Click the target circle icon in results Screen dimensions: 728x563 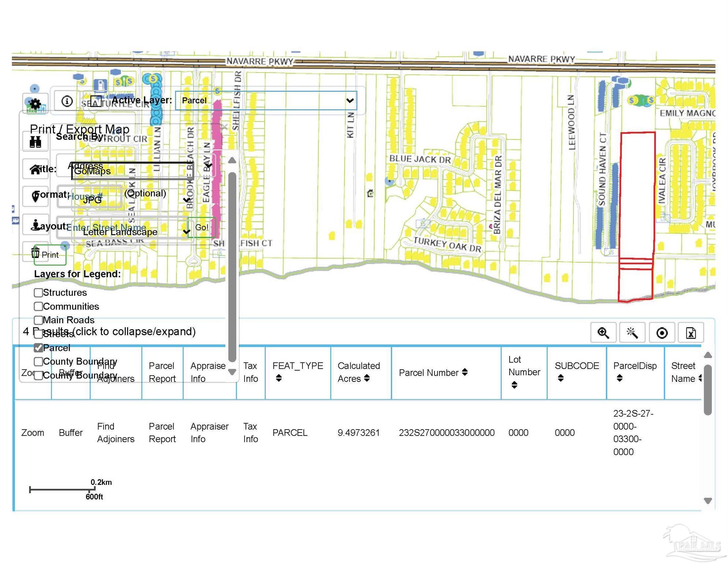[662, 333]
